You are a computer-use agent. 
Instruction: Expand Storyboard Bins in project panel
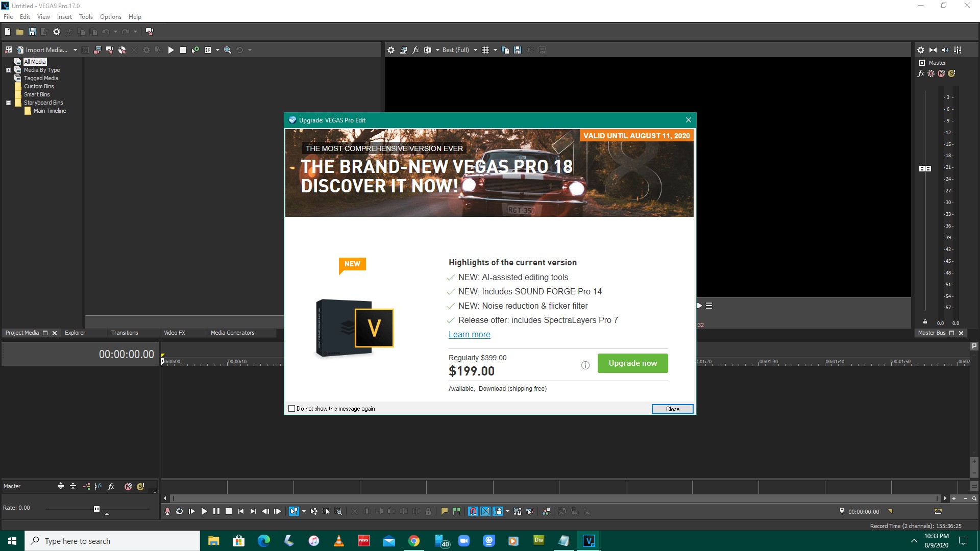point(8,102)
